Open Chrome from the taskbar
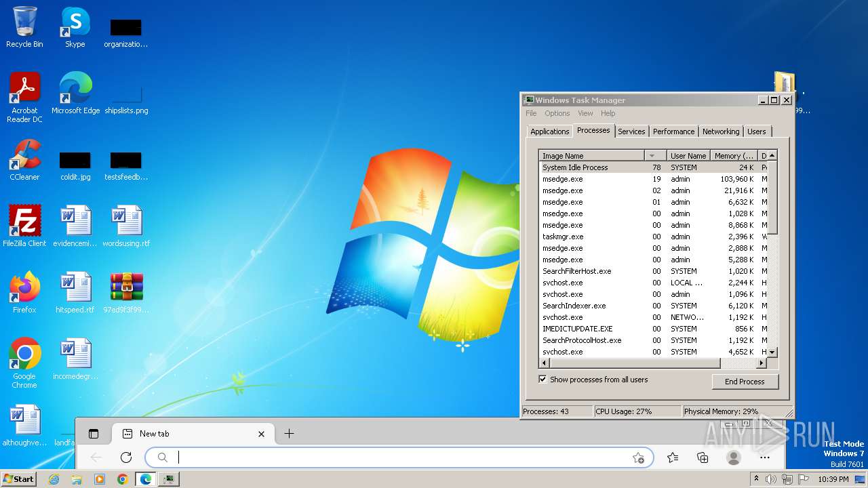The width and height of the screenshot is (868, 488). pyautogui.click(x=122, y=479)
